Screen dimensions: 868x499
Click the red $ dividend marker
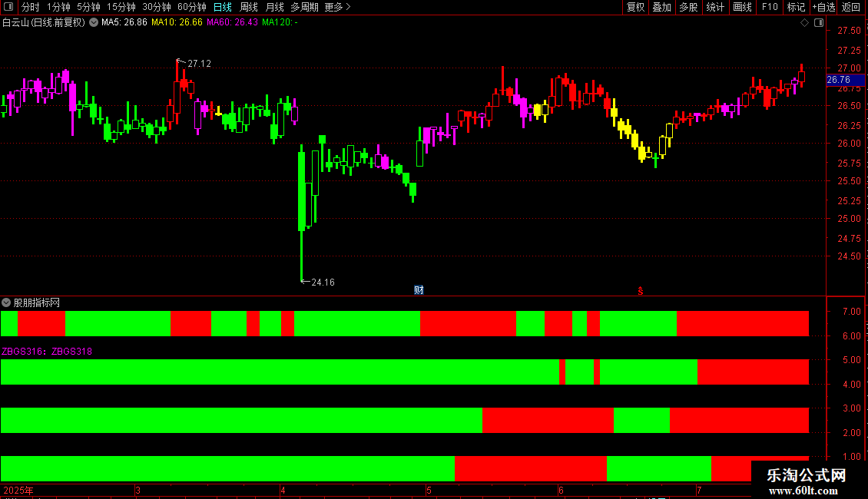(641, 291)
